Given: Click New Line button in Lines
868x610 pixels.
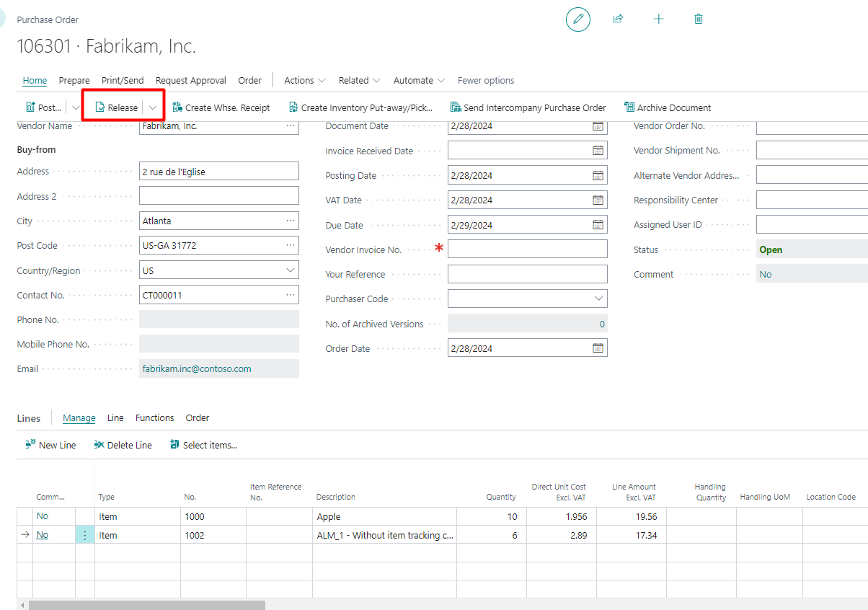Looking at the screenshot, I should click(50, 445).
